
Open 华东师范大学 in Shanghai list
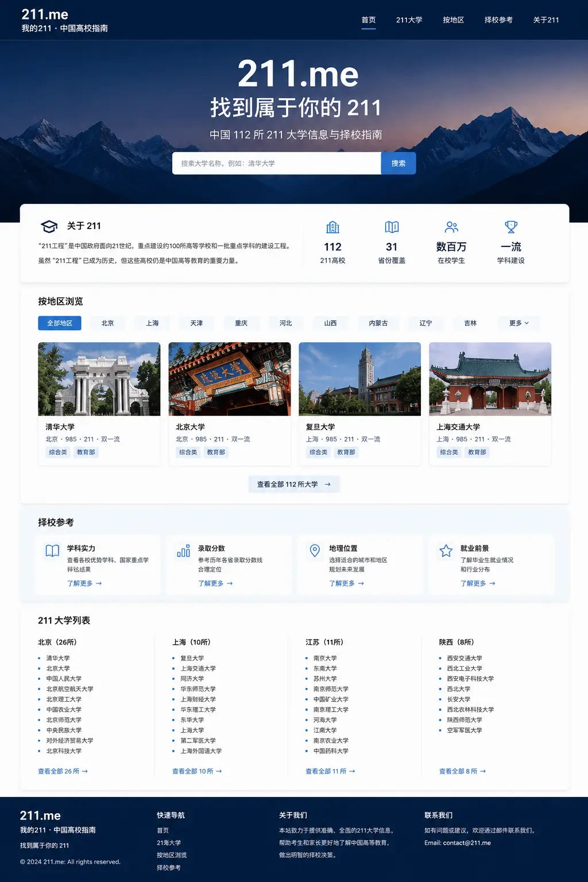[x=198, y=689]
